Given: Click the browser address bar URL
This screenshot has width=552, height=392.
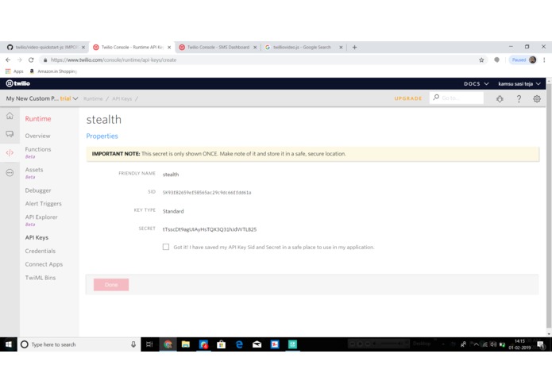Looking at the screenshot, I should click(x=114, y=60).
